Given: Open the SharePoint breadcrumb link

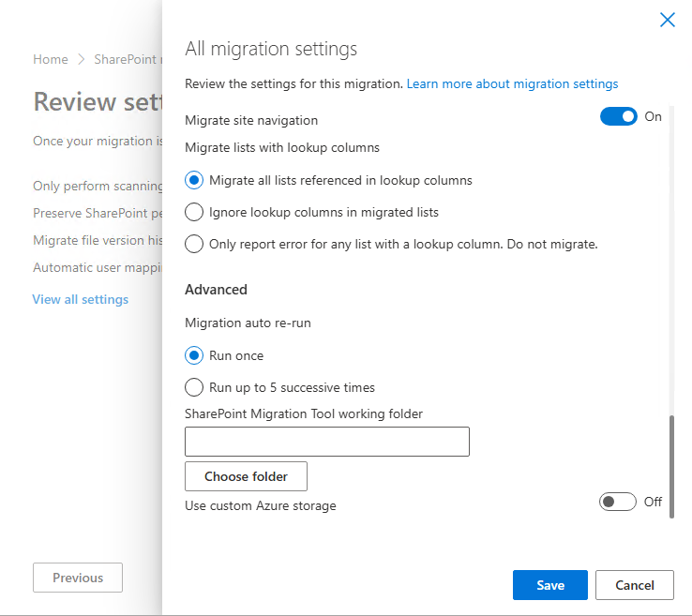Looking at the screenshot, I should point(128,59).
